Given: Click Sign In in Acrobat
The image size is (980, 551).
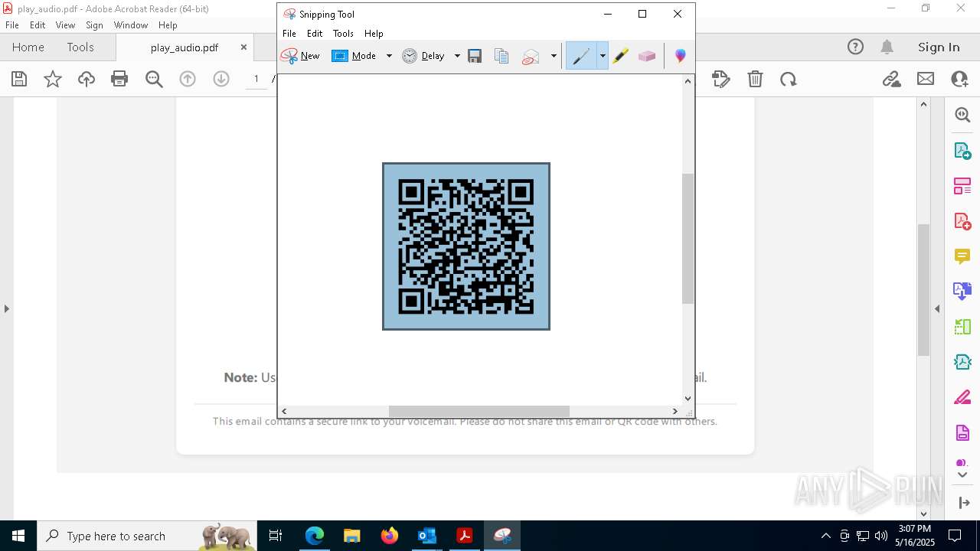Looking at the screenshot, I should [x=939, y=47].
